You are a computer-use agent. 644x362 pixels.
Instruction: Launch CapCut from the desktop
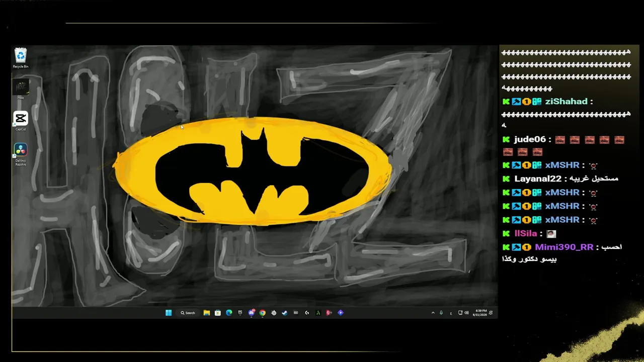21,121
